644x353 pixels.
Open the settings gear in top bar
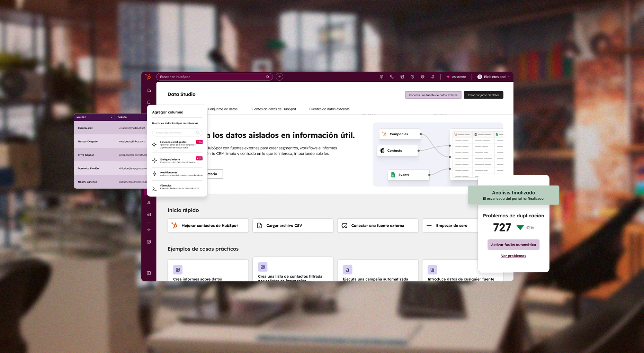click(x=422, y=77)
